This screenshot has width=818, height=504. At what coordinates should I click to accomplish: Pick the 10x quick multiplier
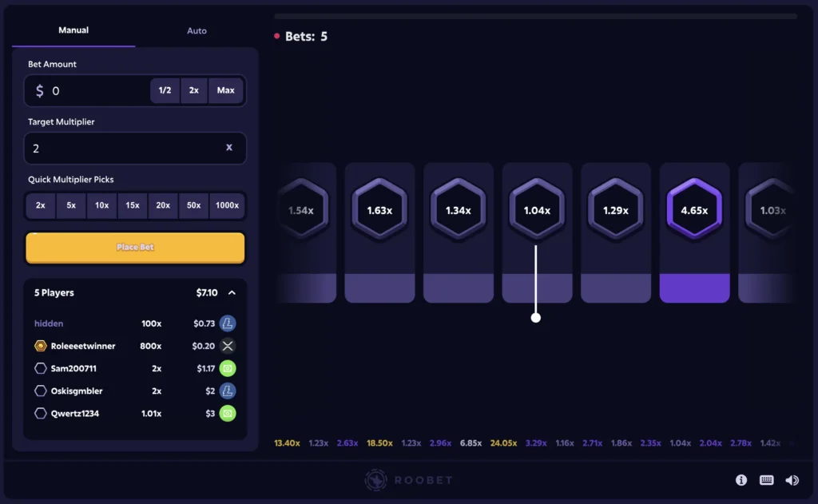point(101,205)
